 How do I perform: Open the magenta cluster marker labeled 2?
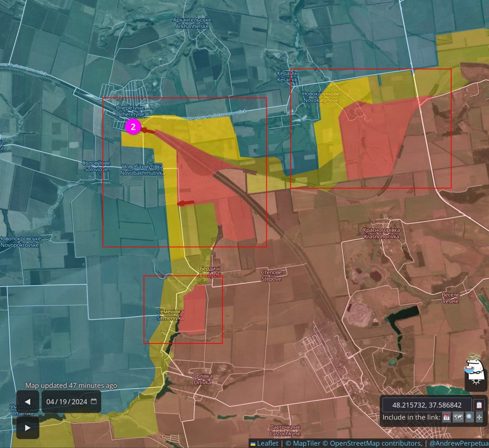(x=133, y=127)
